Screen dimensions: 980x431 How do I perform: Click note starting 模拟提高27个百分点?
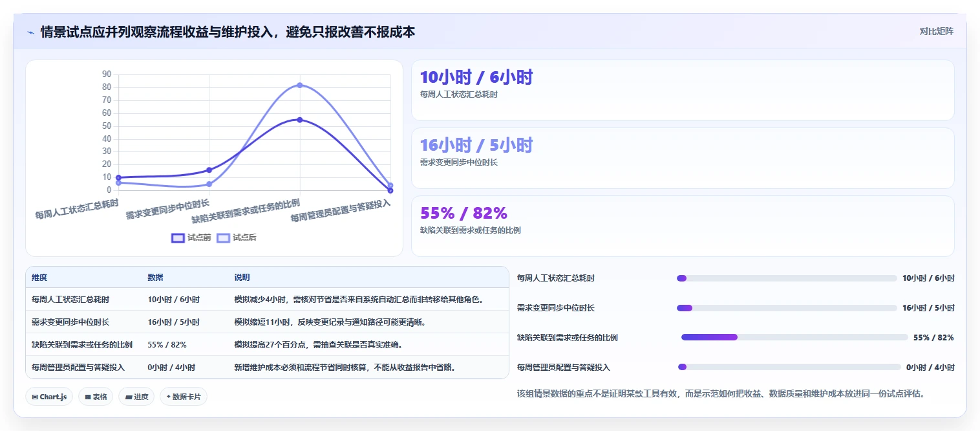318,344
